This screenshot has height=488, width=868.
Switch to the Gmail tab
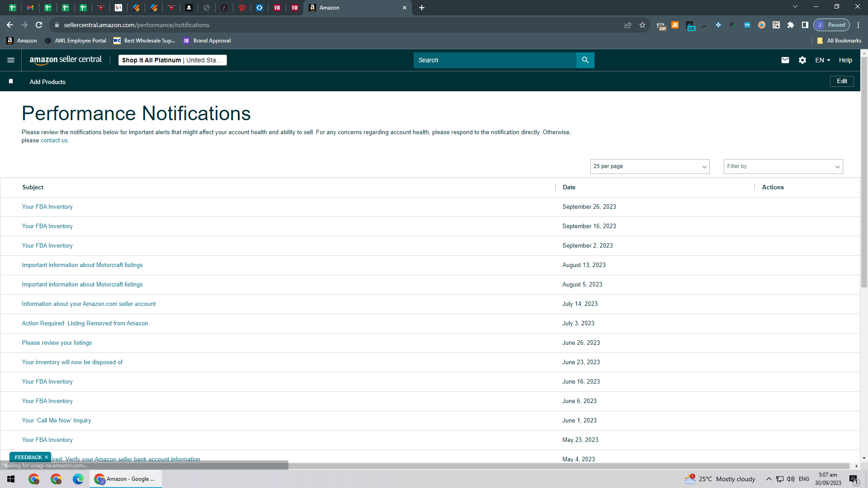tap(30, 8)
